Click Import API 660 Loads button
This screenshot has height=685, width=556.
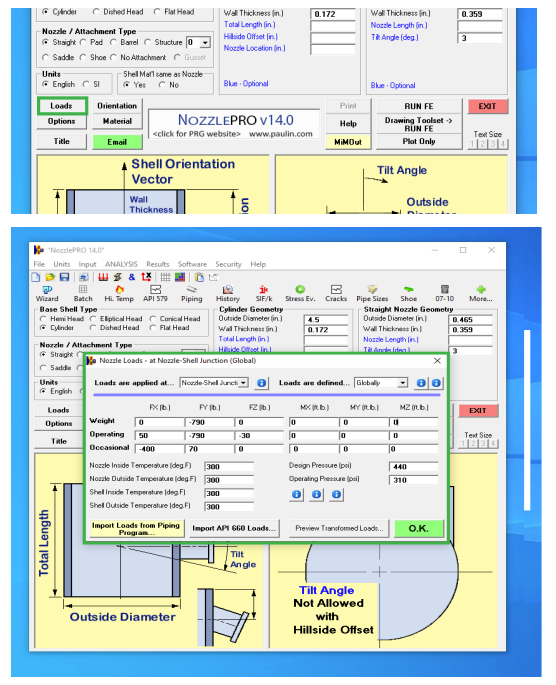pyautogui.click(x=234, y=529)
